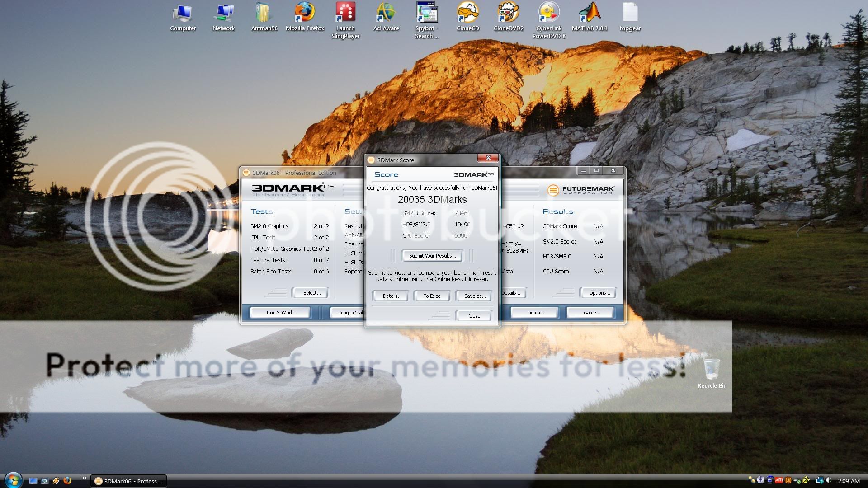Click the CPU Score value 5090
Viewport: 868px width, 488px height.
pos(461,235)
